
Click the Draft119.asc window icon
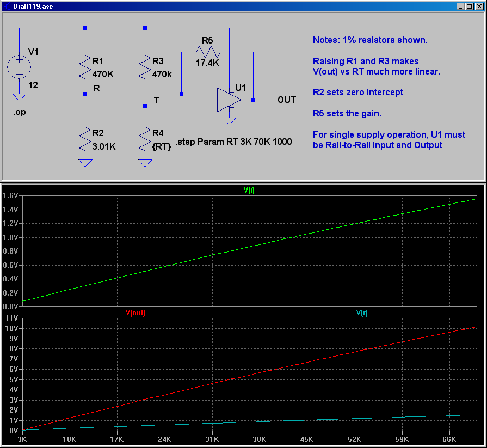click(x=7, y=7)
